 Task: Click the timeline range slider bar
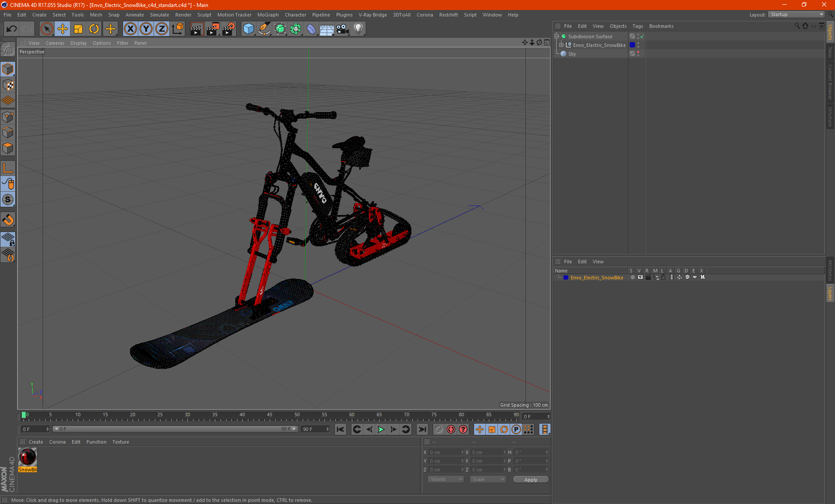pos(175,429)
